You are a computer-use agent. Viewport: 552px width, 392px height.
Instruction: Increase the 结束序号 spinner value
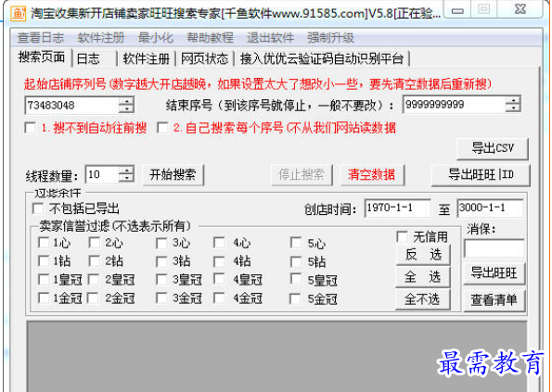point(513,100)
